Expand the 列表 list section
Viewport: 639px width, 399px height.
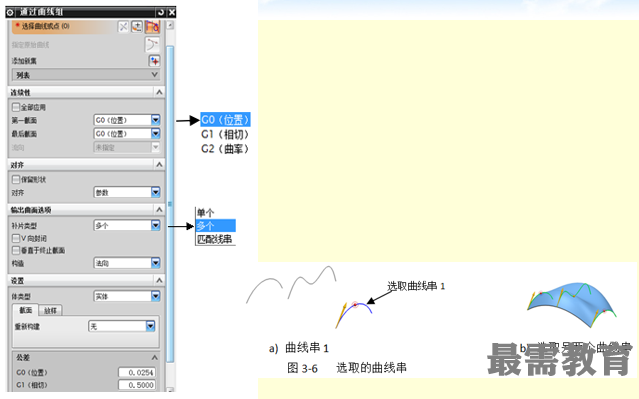[86, 75]
